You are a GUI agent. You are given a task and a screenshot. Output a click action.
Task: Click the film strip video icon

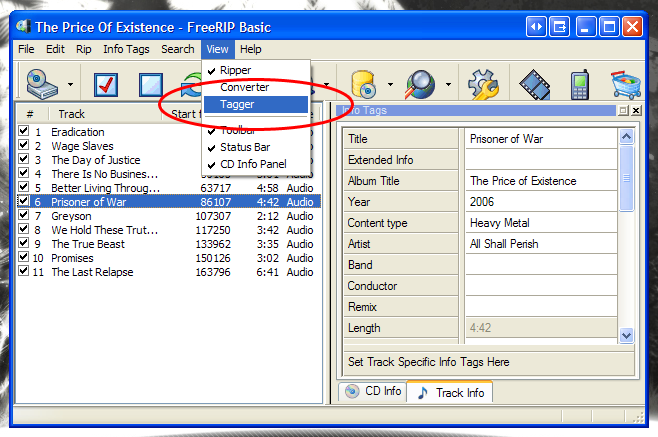coord(535,84)
